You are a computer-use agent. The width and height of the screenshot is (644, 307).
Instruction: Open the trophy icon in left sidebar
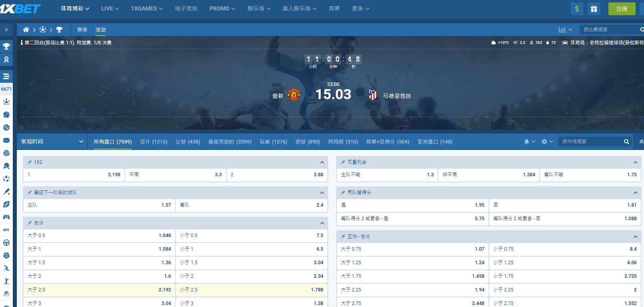point(6,46)
